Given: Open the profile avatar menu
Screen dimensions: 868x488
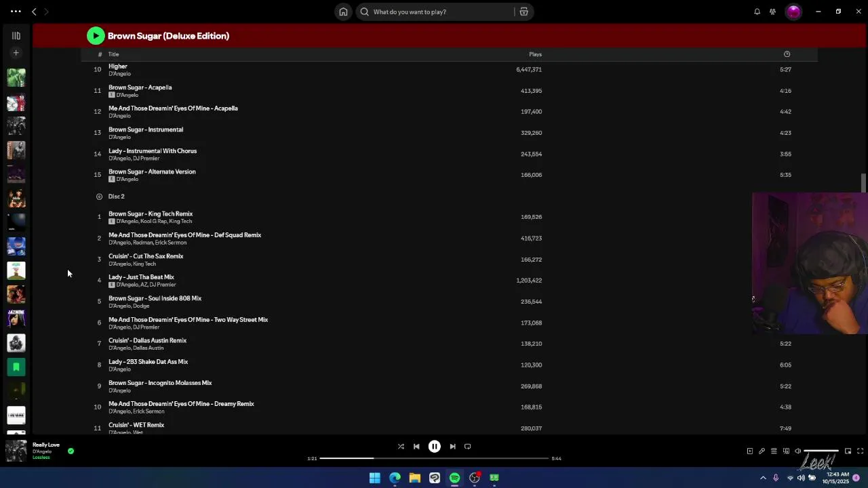Looking at the screenshot, I should 793,12.
